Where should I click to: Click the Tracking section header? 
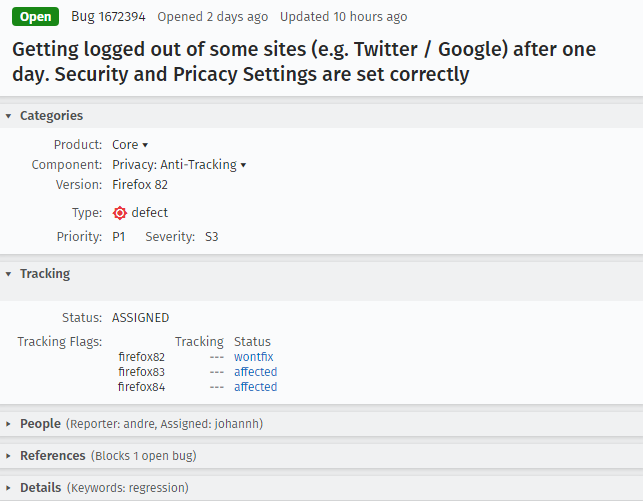tap(45, 274)
